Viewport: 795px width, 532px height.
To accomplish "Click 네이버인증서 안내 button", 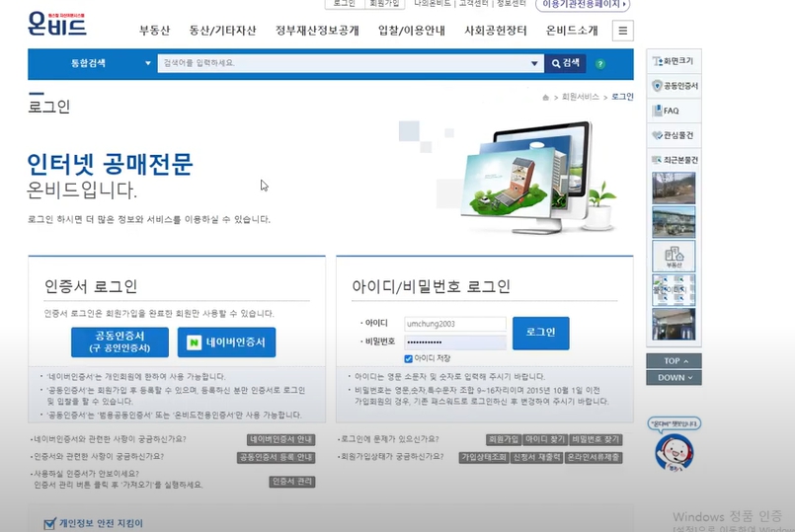I will [x=280, y=439].
